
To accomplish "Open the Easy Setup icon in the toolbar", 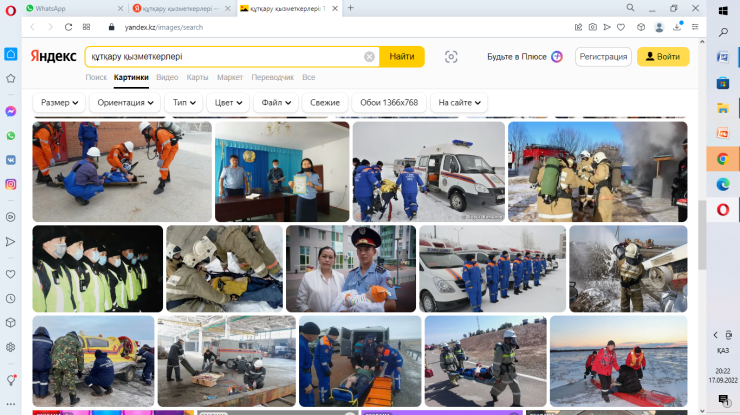I will (x=695, y=27).
